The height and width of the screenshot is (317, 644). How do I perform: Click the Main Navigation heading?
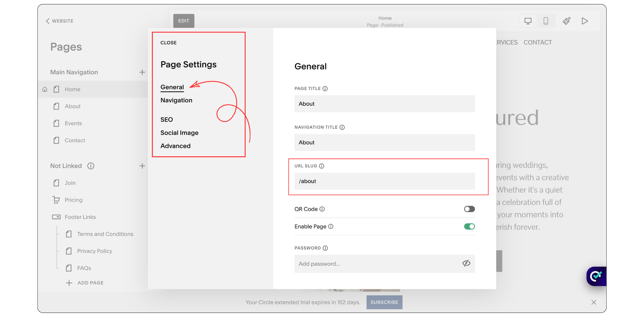74,72
